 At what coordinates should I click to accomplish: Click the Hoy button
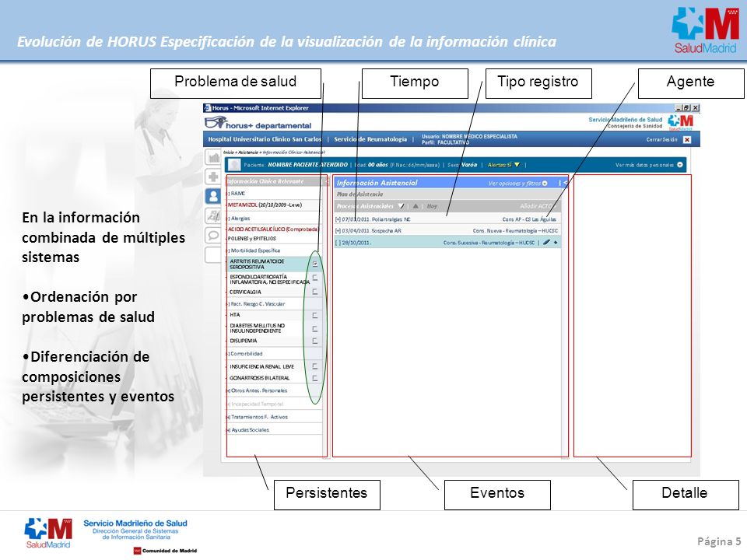(432, 206)
